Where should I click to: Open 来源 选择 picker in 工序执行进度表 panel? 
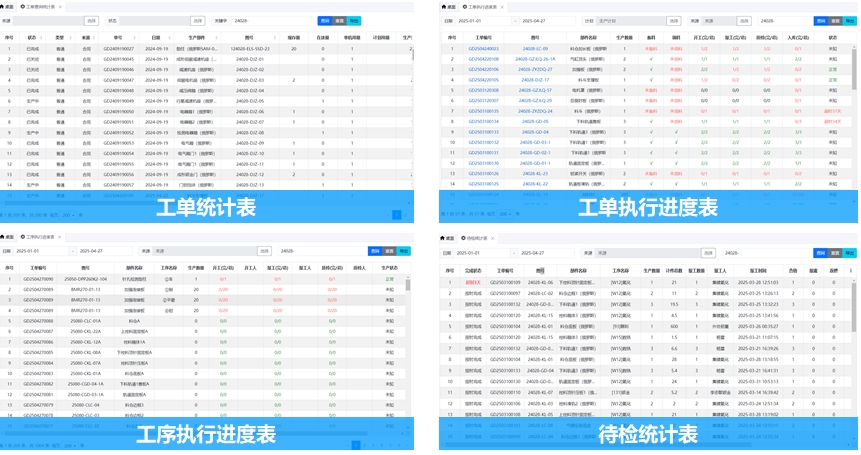pyautogui.click(x=265, y=251)
